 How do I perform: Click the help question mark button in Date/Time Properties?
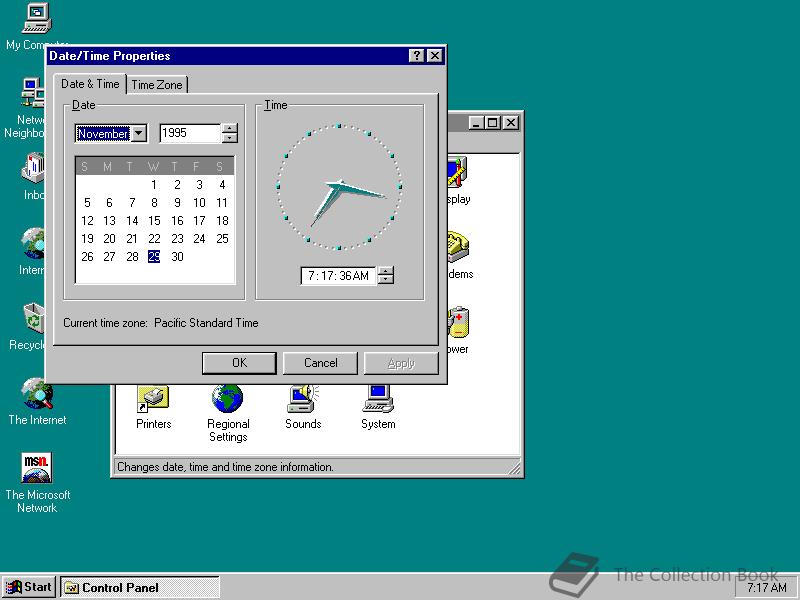[x=416, y=56]
